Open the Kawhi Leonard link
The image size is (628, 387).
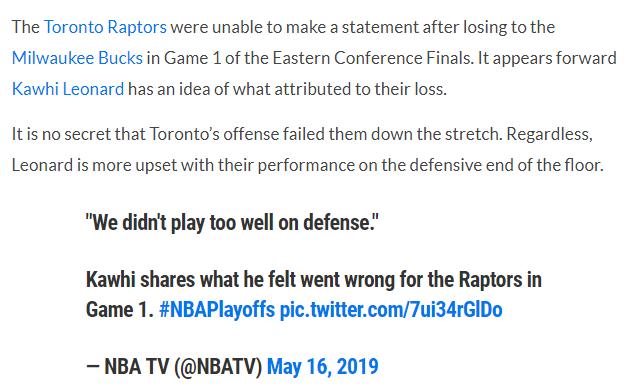click(x=68, y=89)
